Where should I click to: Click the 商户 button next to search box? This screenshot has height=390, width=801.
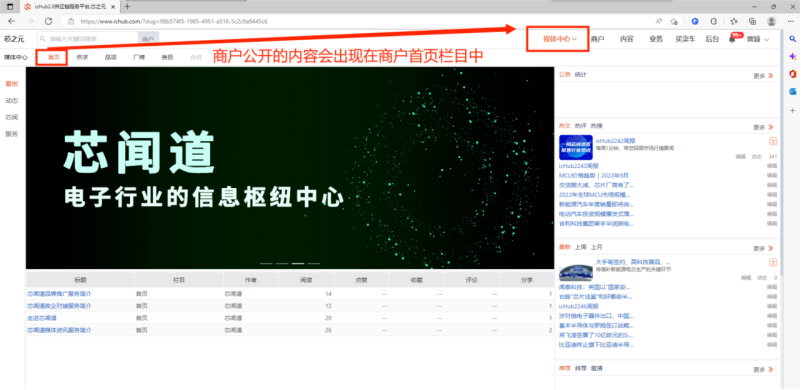coord(148,39)
